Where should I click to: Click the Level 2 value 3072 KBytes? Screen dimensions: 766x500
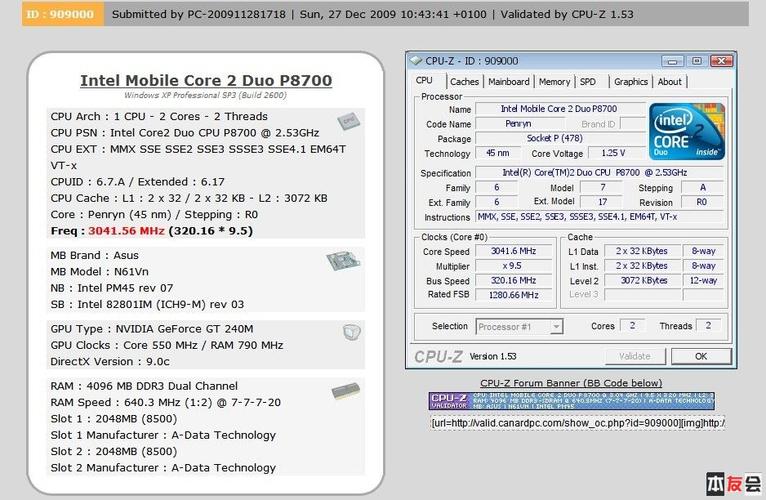[641, 281]
